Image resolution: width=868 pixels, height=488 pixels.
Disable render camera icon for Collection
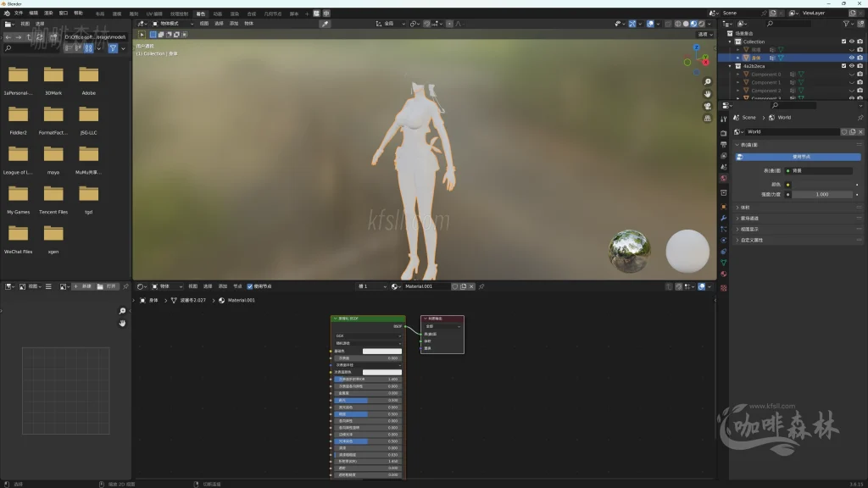(x=860, y=42)
